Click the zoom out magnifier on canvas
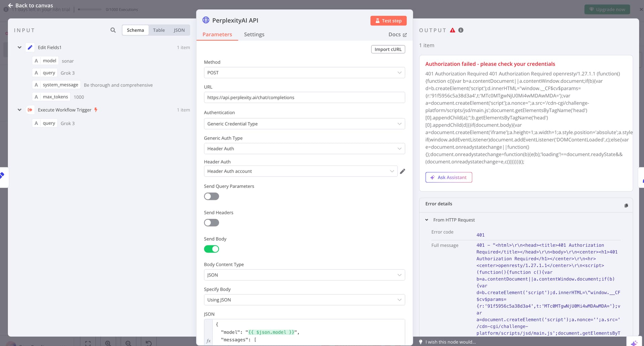The width and height of the screenshot is (644, 346). 128,343
